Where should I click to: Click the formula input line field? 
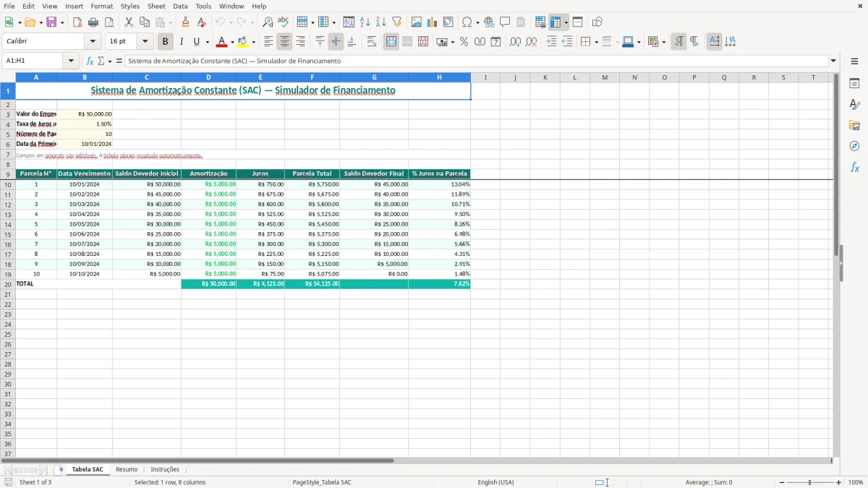click(477, 61)
